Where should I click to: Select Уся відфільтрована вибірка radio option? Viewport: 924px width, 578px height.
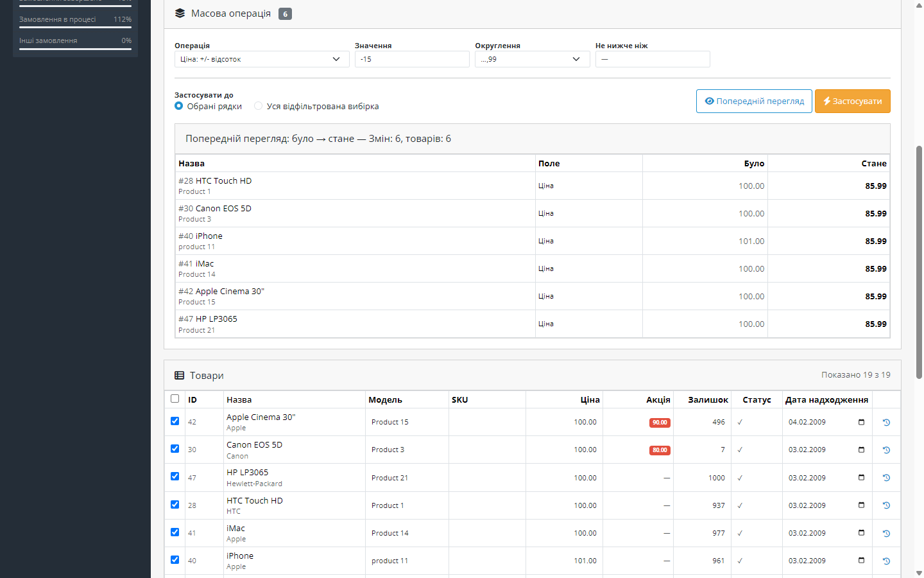259,106
